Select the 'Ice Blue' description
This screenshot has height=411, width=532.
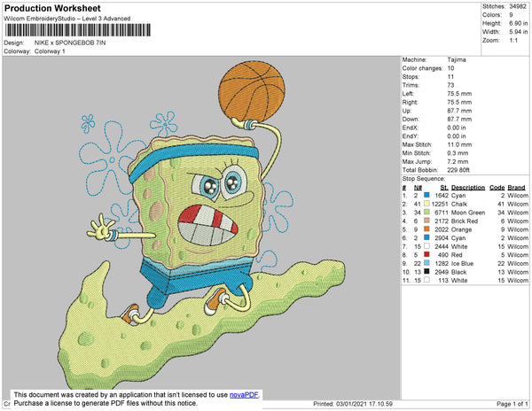pyautogui.click(x=462, y=263)
